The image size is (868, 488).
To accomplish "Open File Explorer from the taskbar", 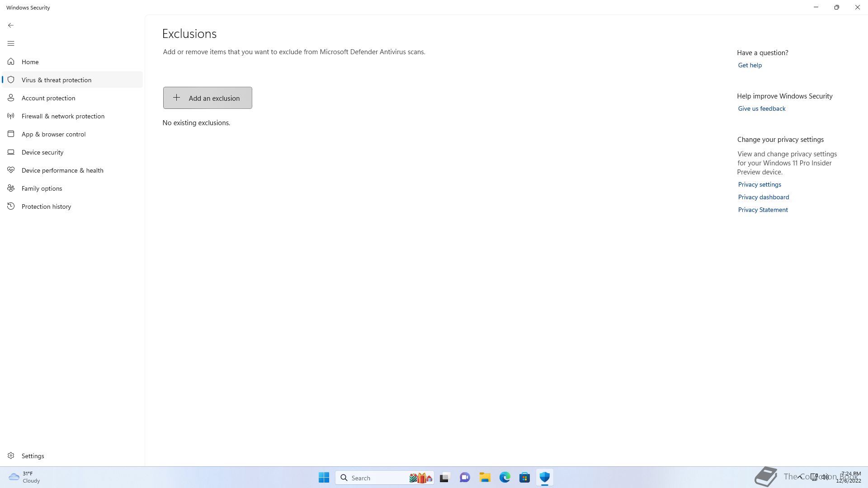I will pyautogui.click(x=485, y=478).
